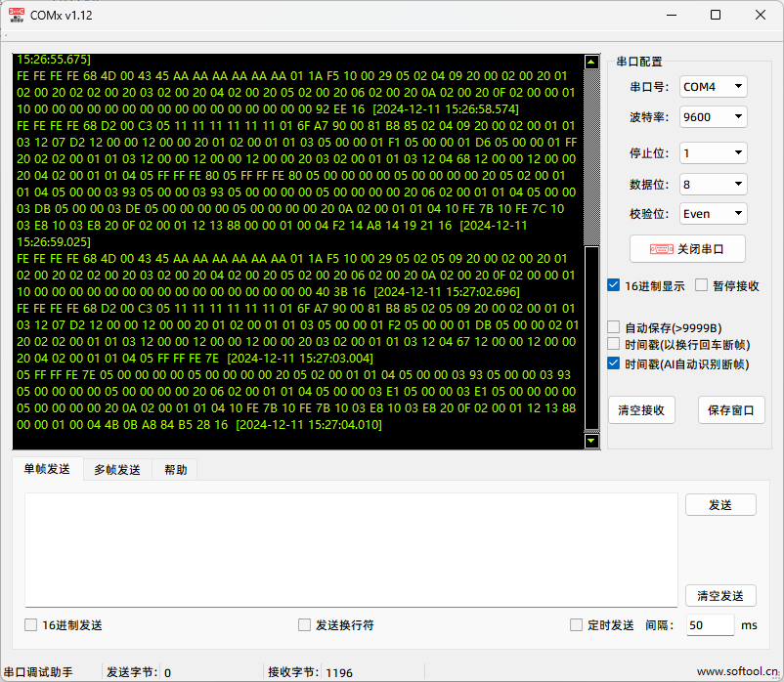This screenshot has width=784, height=682.
Task: Open the 串口号 COM4 dropdown
Action: 713,87
